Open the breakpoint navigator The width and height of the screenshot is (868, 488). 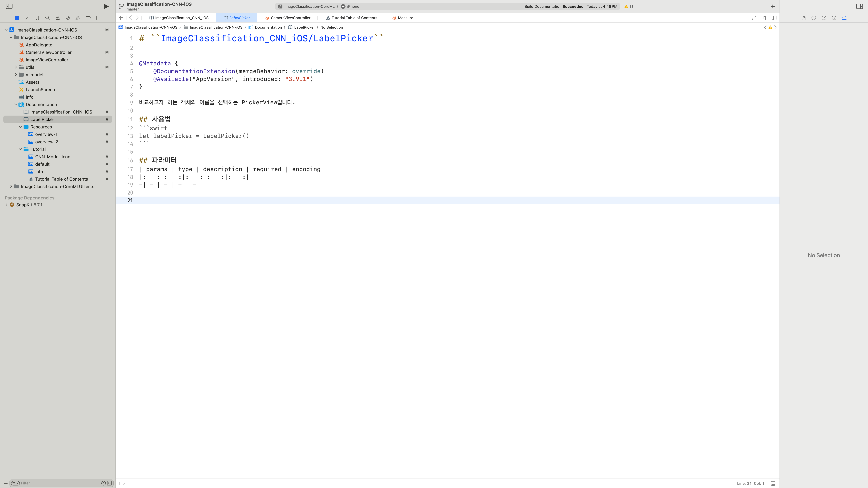88,18
